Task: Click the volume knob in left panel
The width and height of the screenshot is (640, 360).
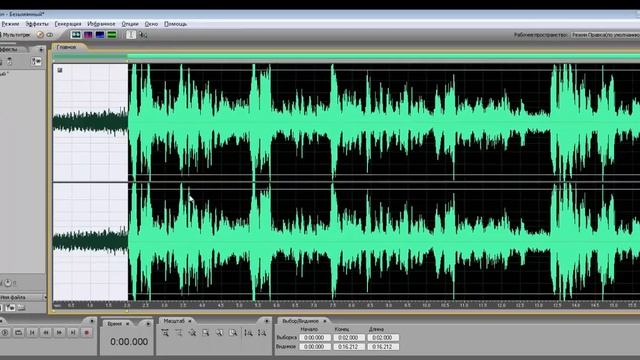Action: pos(7,282)
